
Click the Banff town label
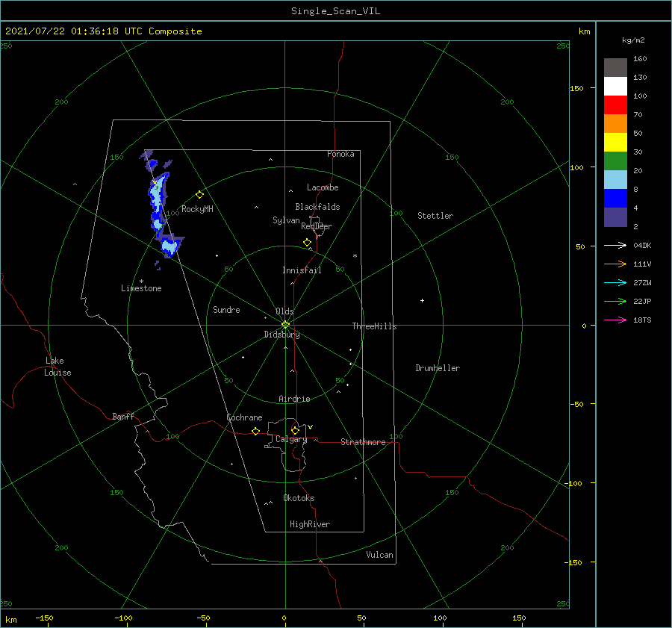pyautogui.click(x=123, y=416)
